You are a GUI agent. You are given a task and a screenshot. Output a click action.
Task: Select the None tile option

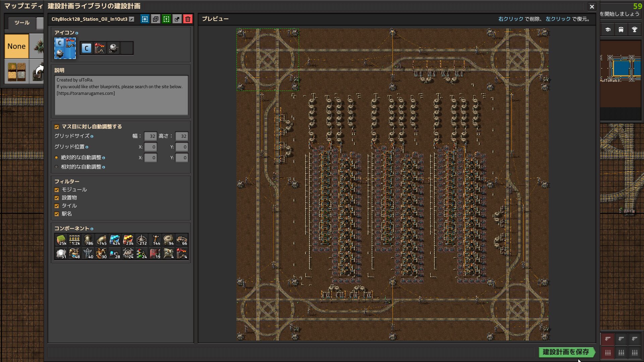[16, 46]
